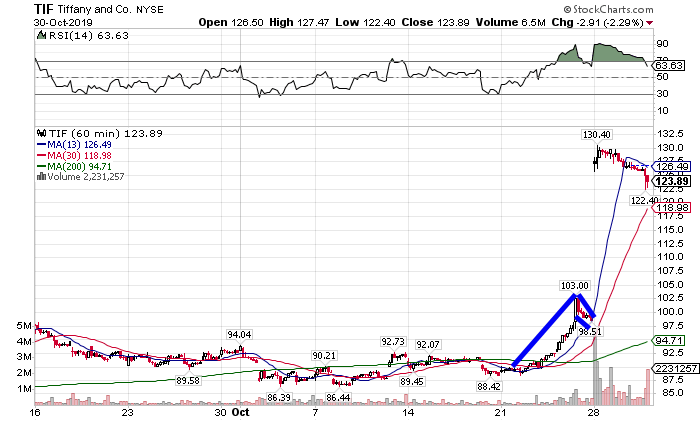
Task: Click the green 94.71 axis price tag
Action: [x=668, y=341]
